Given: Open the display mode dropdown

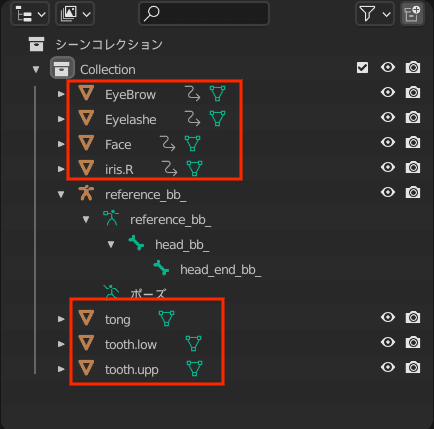Looking at the screenshot, I should [x=75, y=14].
